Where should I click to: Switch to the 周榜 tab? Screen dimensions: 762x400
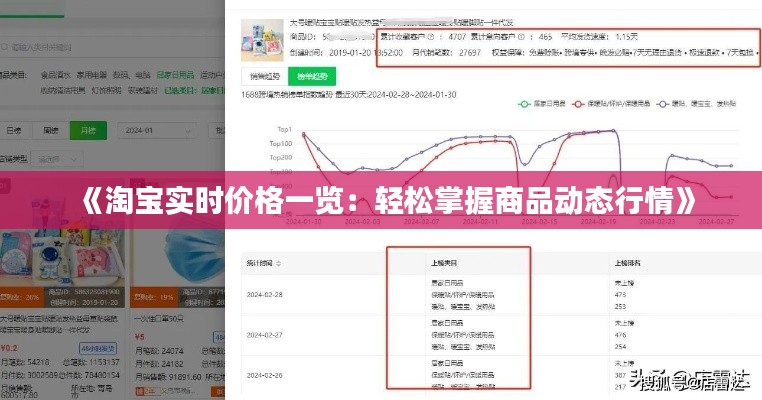52,130
